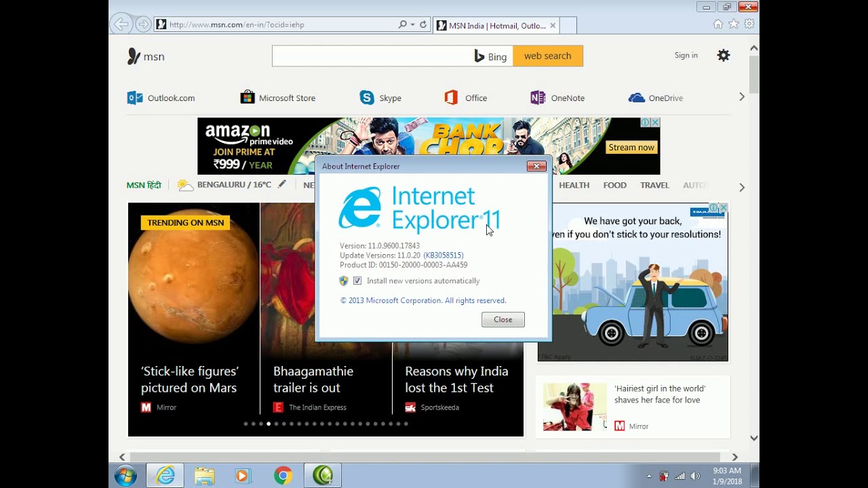The image size is (868, 488).
Task: Open Windows Media Player taskbar icon
Action: pos(243,476)
